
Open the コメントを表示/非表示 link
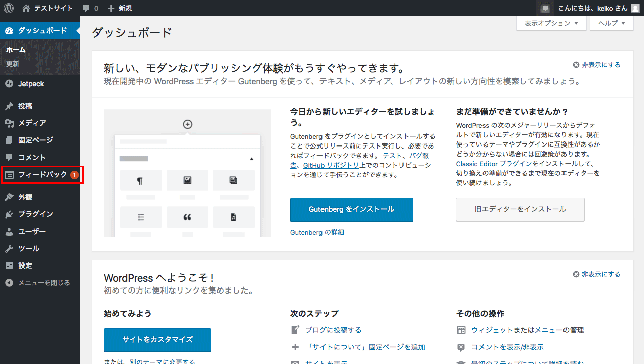[508, 347]
